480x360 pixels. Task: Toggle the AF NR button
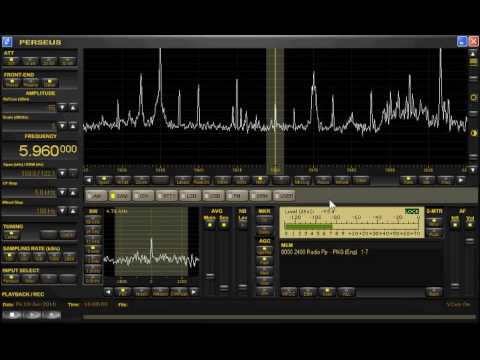pyautogui.click(x=455, y=225)
